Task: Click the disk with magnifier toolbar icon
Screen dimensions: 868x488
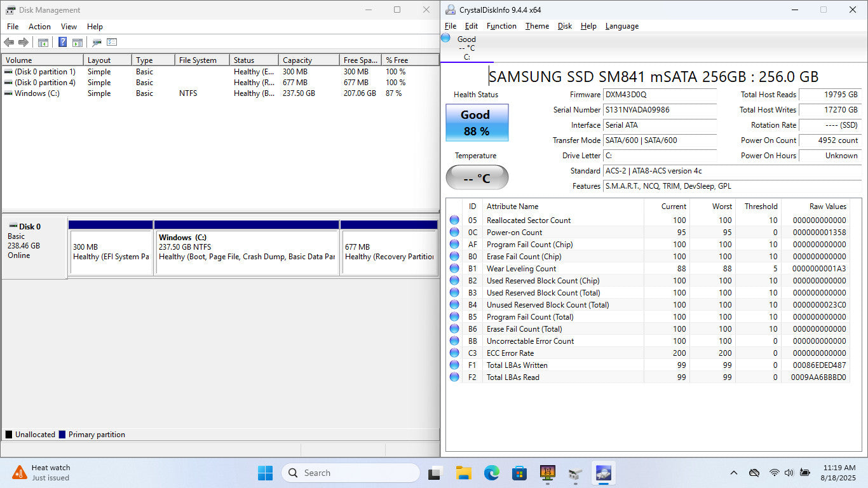Action: coord(97,43)
